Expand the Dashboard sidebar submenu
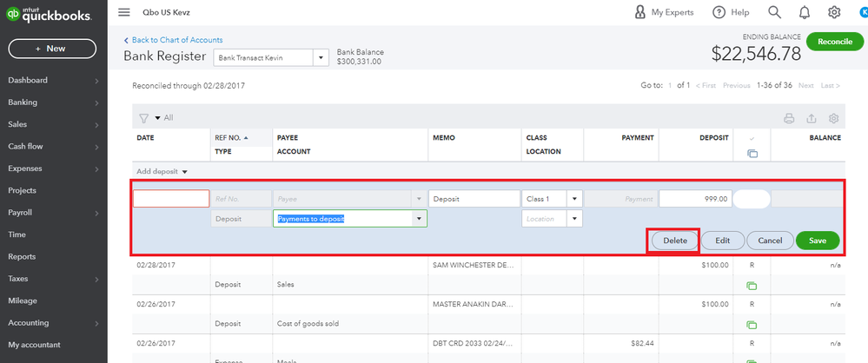This screenshot has width=868, height=363. pos(96,81)
